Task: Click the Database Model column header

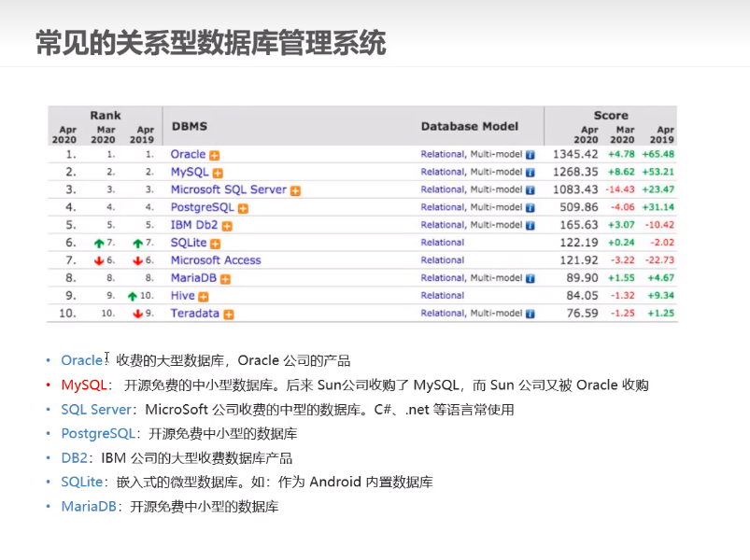Action: click(469, 127)
